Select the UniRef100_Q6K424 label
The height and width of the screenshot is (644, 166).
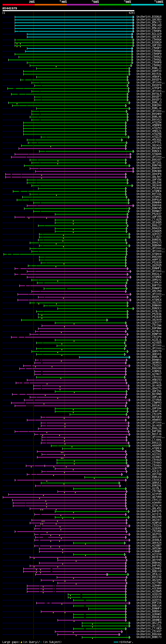tap(149, 543)
